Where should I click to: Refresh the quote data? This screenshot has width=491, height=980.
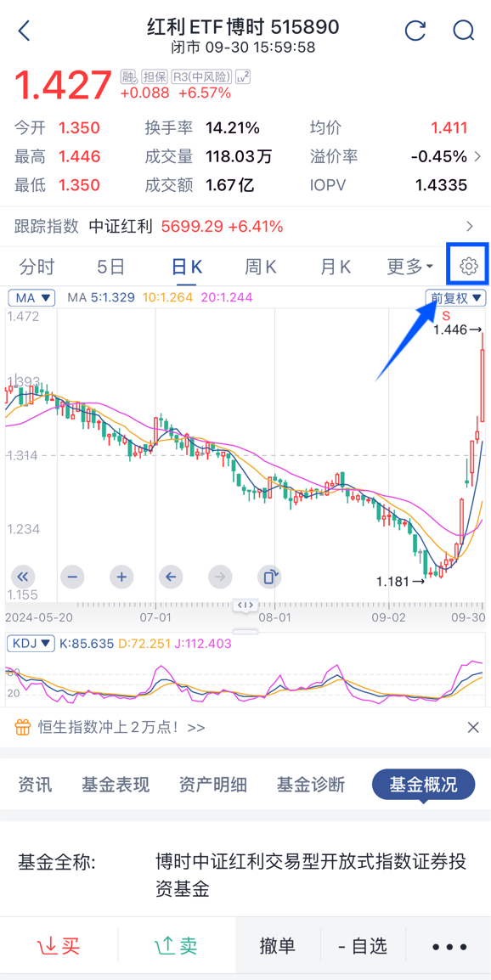click(x=415, y=30)
